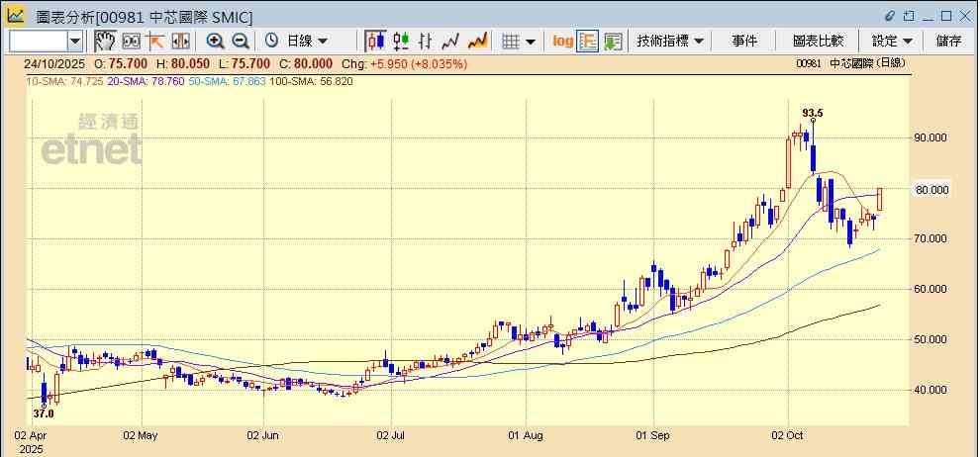Open the stock code combo box arrow
The width and height of the screenshot is (980, 457).
75,41
